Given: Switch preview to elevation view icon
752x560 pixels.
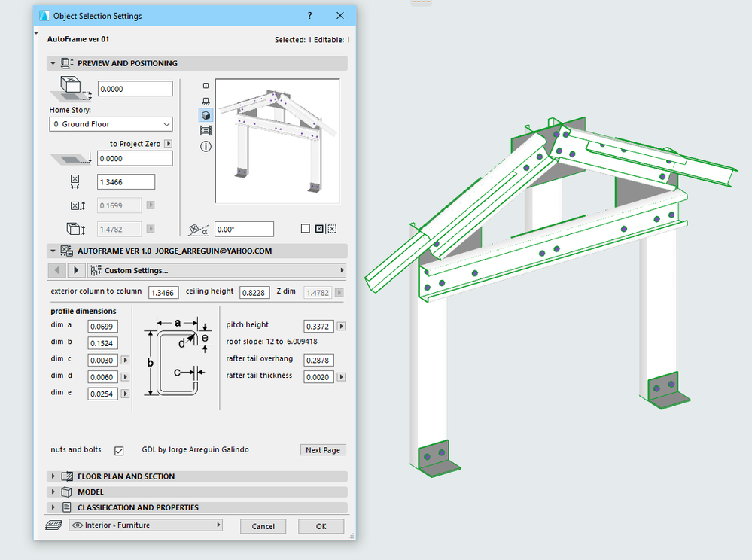Looking at the screenshot, I should click(206, 101).
